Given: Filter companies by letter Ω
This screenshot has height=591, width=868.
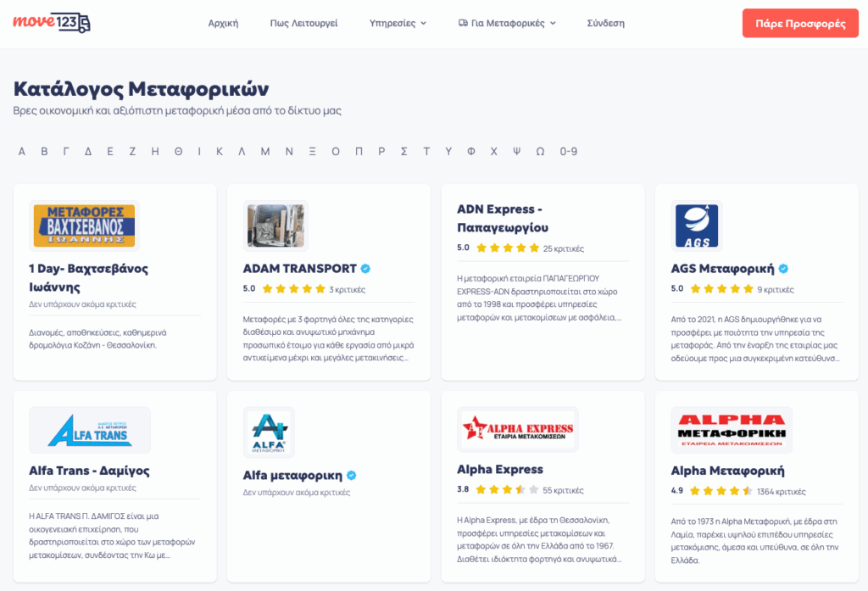Looking at the screenshot, I should point(540,151).
